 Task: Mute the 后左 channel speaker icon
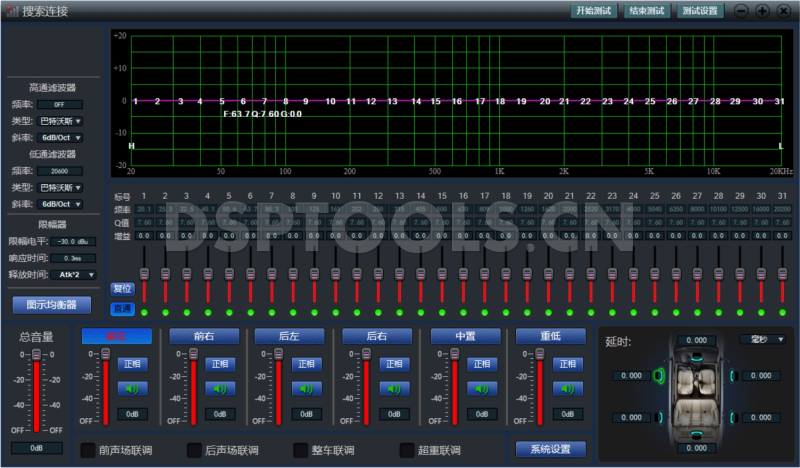(x=307, y=389)
